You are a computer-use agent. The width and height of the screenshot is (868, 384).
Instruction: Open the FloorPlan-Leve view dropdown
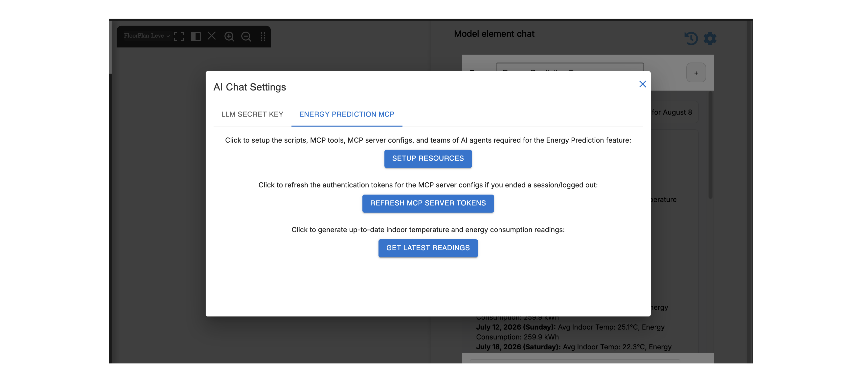coord(147,36)
